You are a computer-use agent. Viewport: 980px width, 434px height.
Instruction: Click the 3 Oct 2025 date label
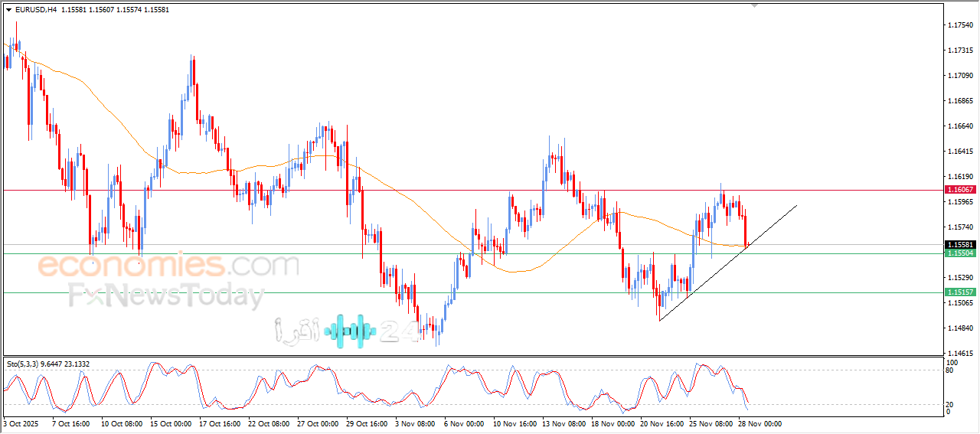point(21,423)
